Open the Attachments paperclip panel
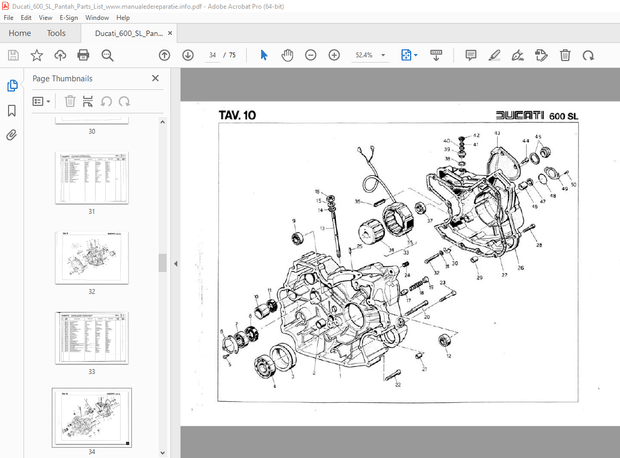 [12, 134]
